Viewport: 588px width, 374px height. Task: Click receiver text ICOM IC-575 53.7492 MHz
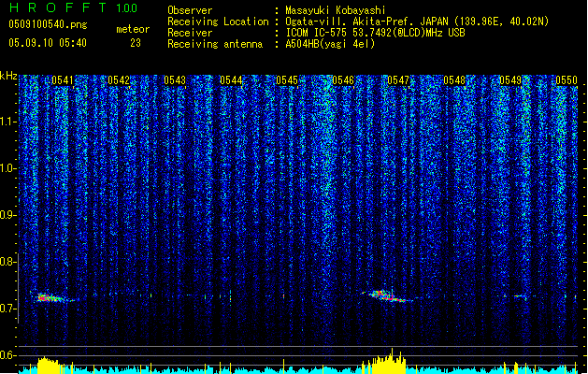(x=376, y=33)
